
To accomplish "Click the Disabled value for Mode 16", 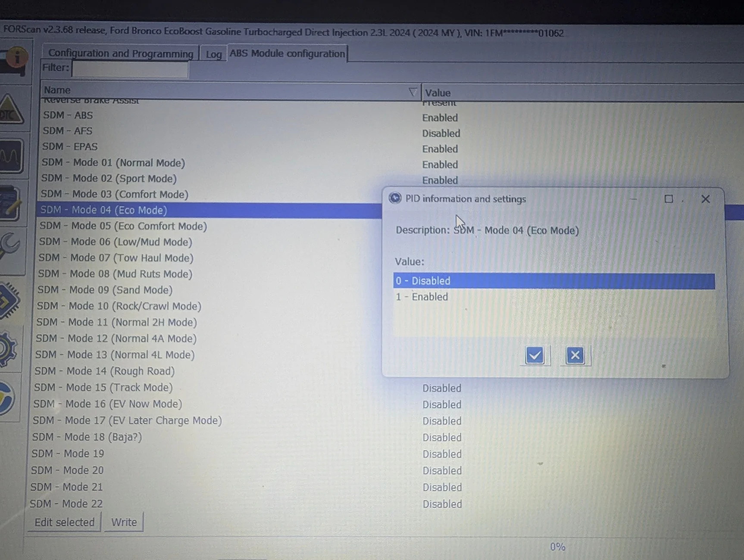I will (442, 404).
